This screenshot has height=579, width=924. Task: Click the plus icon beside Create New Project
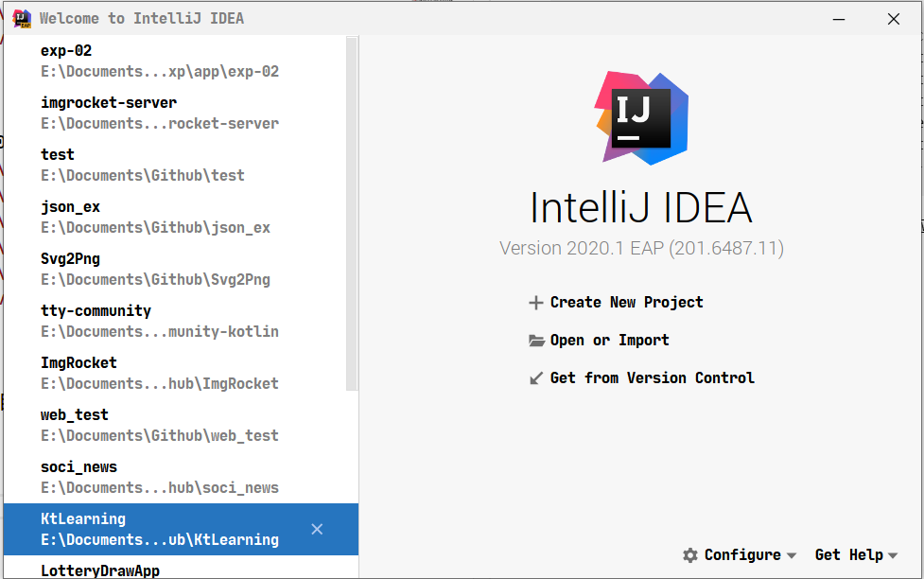click(x=536, y=303)
